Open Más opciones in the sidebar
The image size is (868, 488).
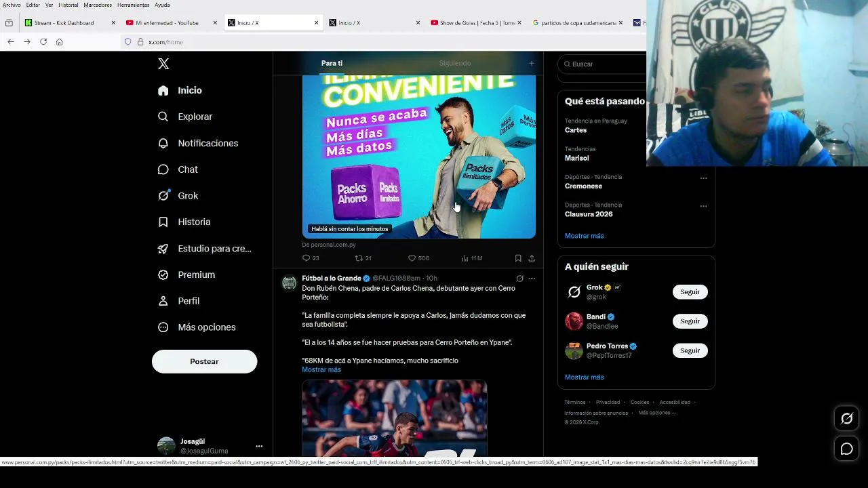pyautogui.click(x=197, y=327)
